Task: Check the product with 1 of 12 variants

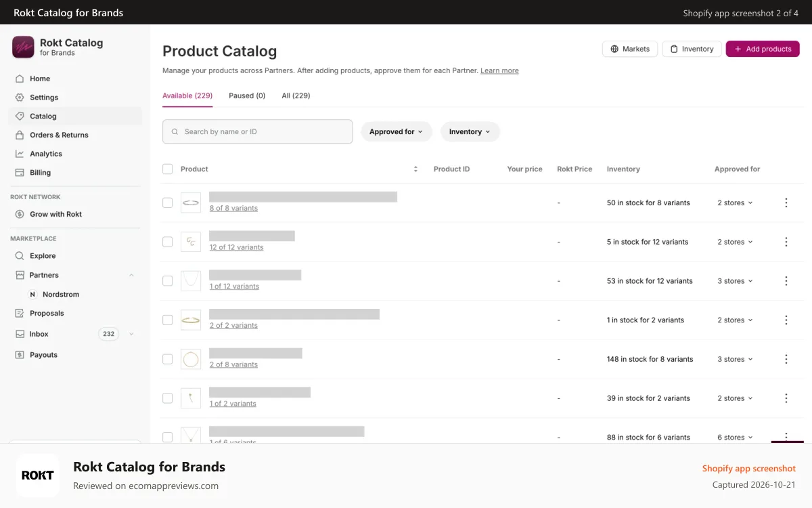Action: 168,281
